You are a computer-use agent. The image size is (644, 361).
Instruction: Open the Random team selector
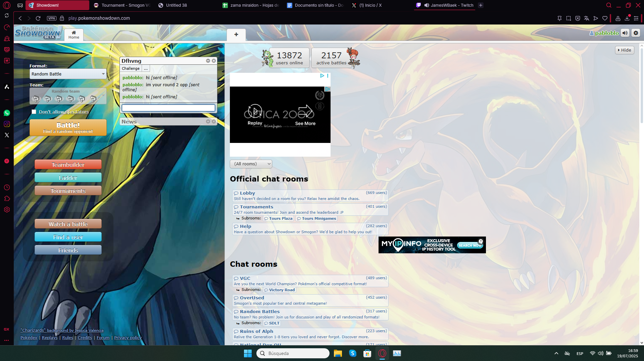click(68, 96)
